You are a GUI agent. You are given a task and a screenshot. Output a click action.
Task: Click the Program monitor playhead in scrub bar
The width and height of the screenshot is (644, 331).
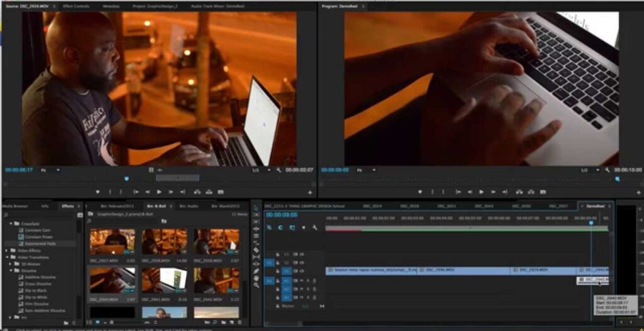[x=618, y=179]
